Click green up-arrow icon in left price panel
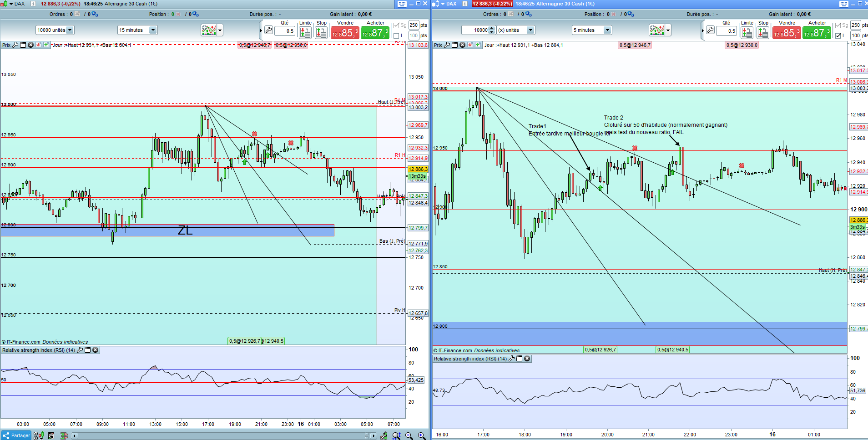Image resolution: width=868 pixels, height=440 pixels. click(x=46, y=45)
